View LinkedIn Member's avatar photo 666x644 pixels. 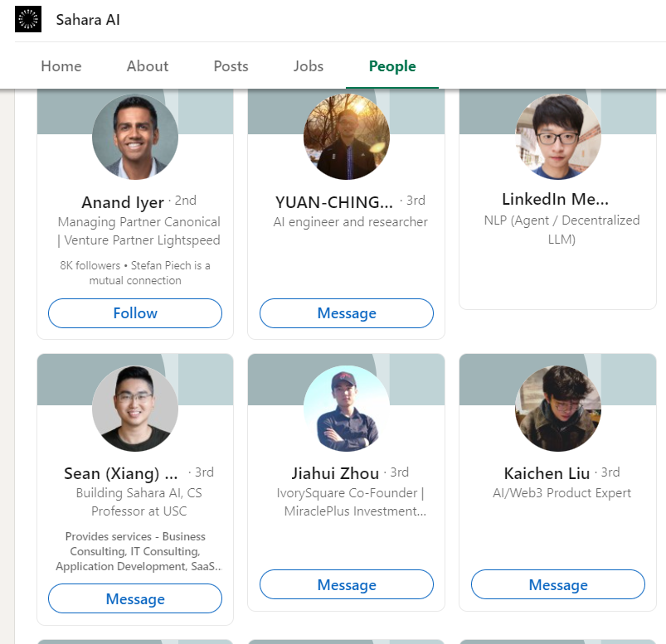[x=558, y=137]
